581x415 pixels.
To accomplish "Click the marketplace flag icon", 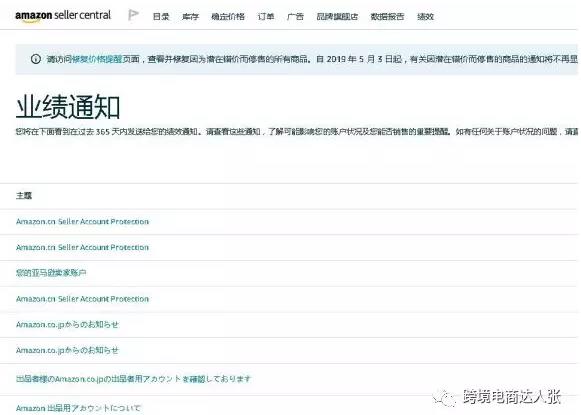I will tap(133, 15).
